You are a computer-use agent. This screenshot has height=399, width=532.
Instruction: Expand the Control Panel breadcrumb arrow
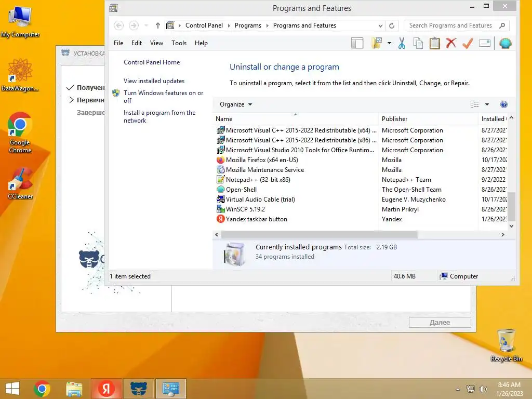[229, 25]
